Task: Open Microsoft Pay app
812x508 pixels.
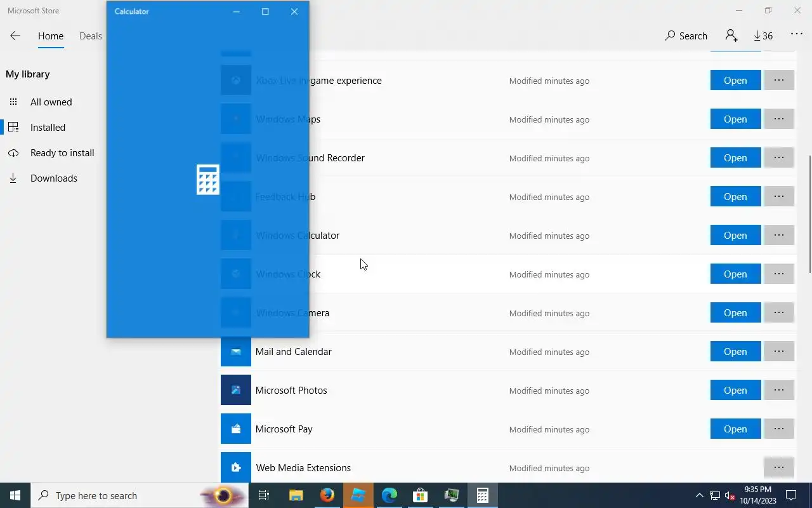Action: [735, 429]
